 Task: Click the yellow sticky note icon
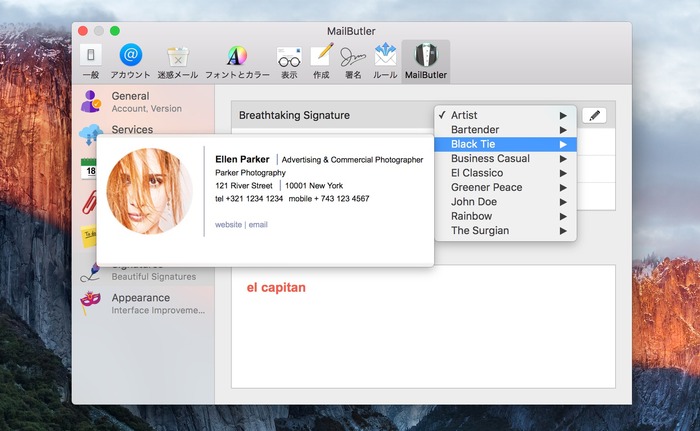click(88, 236)
